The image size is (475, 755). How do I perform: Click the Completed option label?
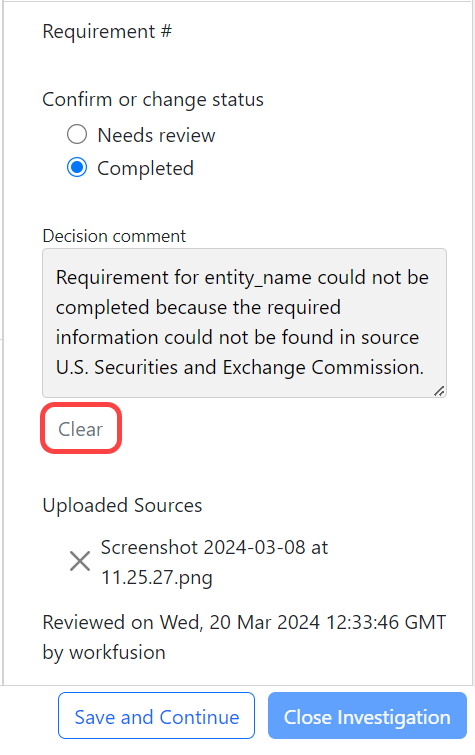145,169
